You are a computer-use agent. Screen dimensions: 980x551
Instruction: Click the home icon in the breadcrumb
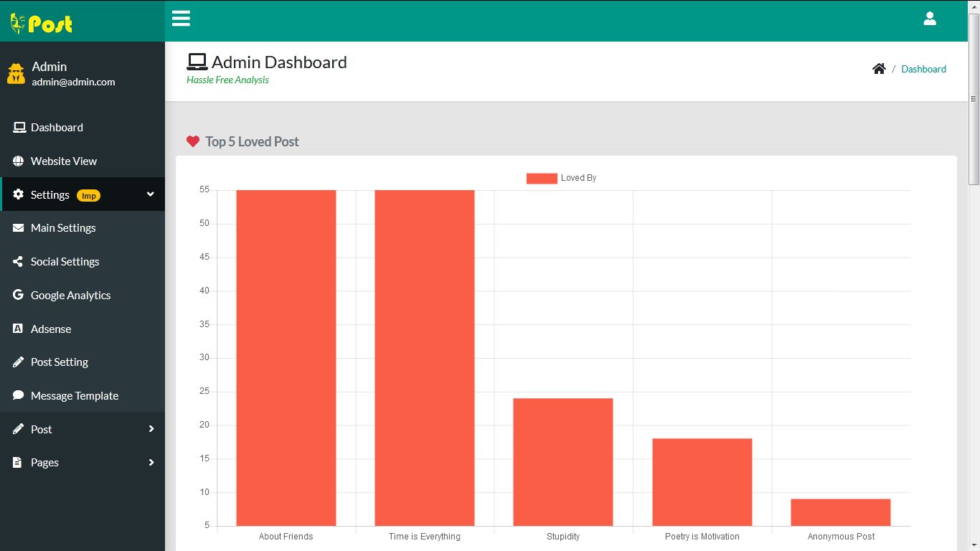pyautogui.click(x=879, y=69)
